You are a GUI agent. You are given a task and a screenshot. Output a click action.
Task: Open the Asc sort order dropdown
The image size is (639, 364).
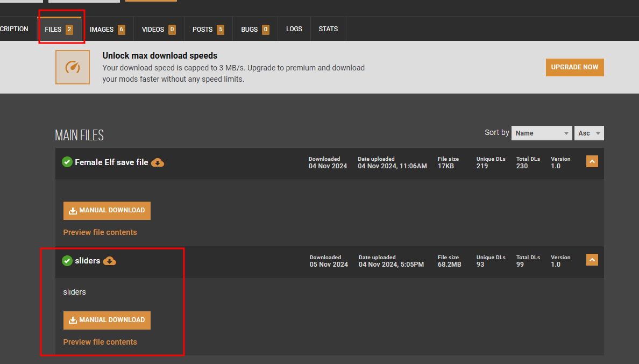coord(589,133)
